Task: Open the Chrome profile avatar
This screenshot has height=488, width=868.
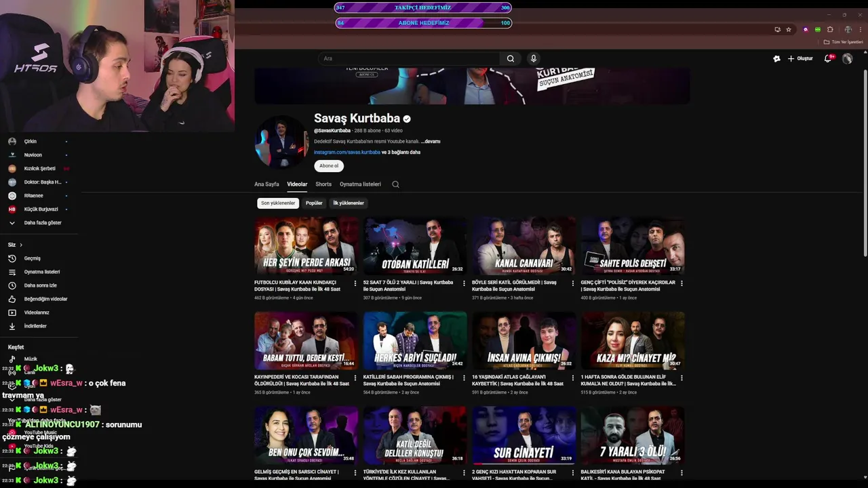Action: click(848, 29)
